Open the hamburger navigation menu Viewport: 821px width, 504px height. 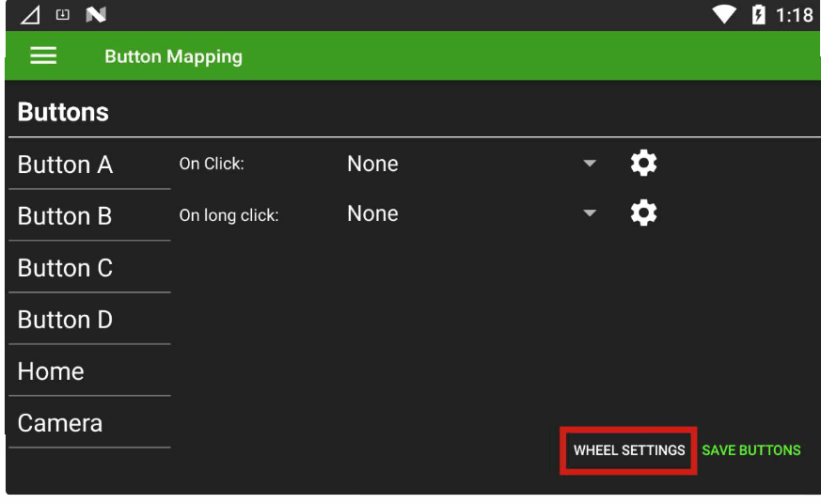coord(43,56)
